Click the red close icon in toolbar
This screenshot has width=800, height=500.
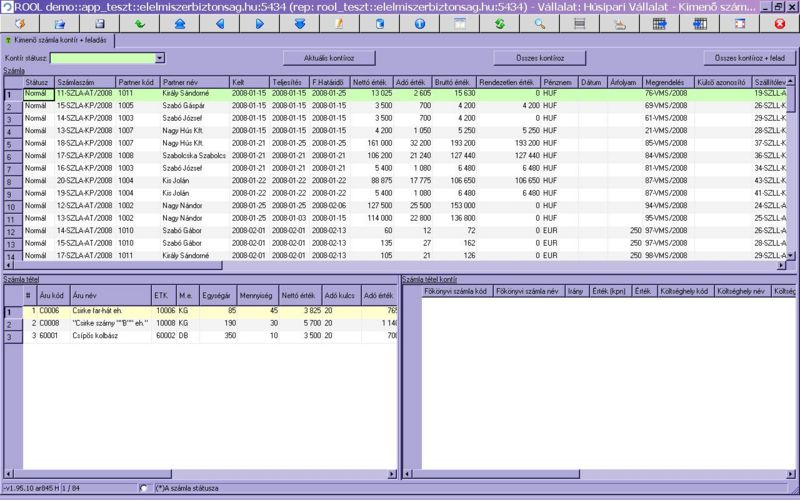(x=779, y=22)
